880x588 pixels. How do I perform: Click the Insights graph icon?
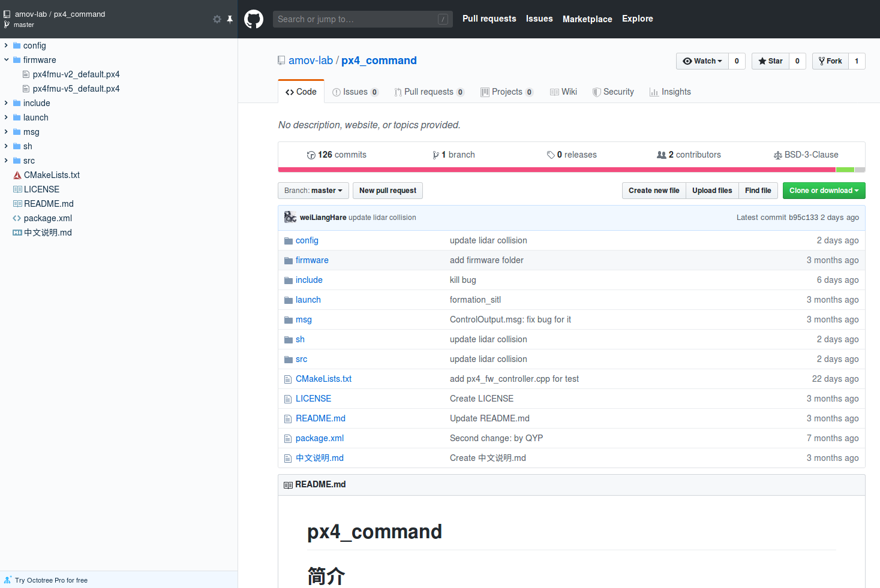pos(654,92)
